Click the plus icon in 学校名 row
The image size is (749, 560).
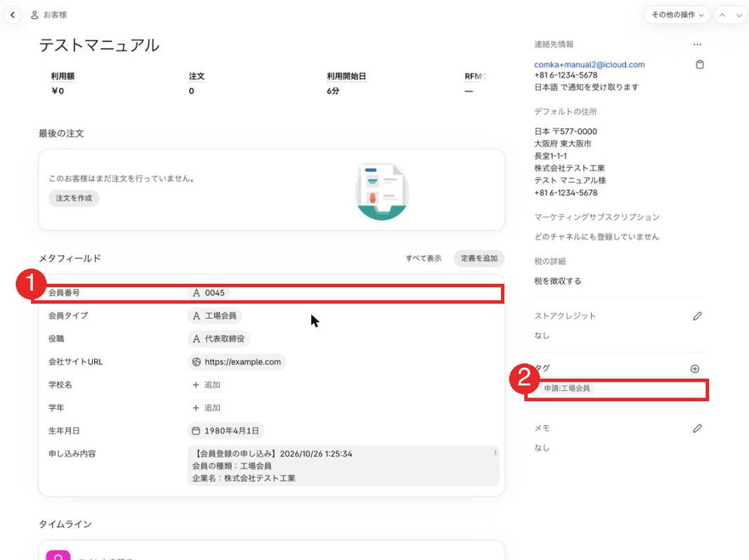coord(195,384)
